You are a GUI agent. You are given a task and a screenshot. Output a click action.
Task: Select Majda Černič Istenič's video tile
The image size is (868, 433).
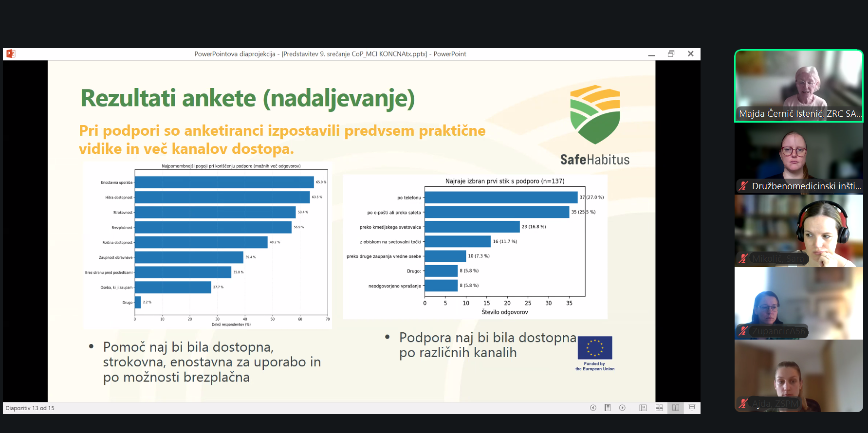point(799,86)
